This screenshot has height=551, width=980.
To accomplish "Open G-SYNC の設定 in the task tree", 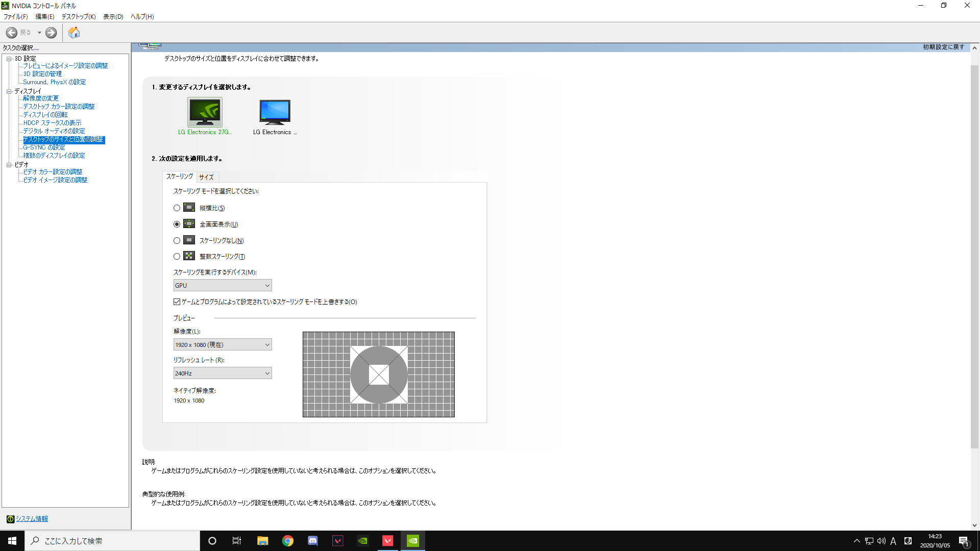I will pyautogui.click(x=44, y=147).
